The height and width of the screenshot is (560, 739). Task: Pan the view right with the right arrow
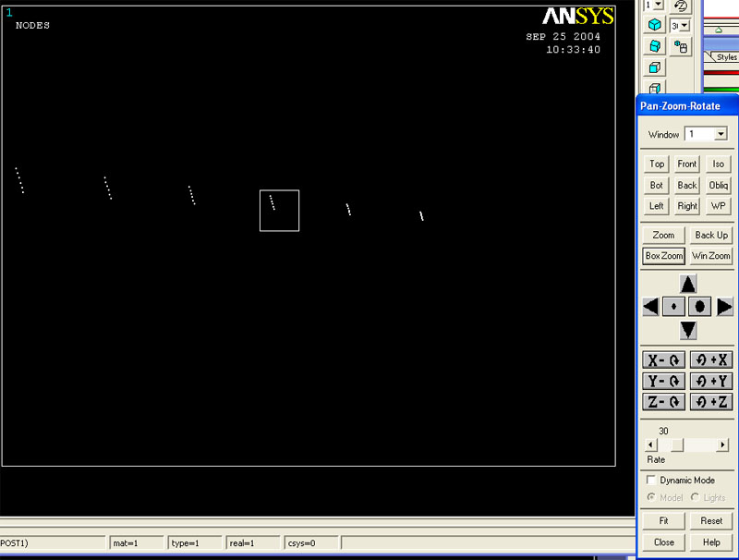tap(725, 306)
